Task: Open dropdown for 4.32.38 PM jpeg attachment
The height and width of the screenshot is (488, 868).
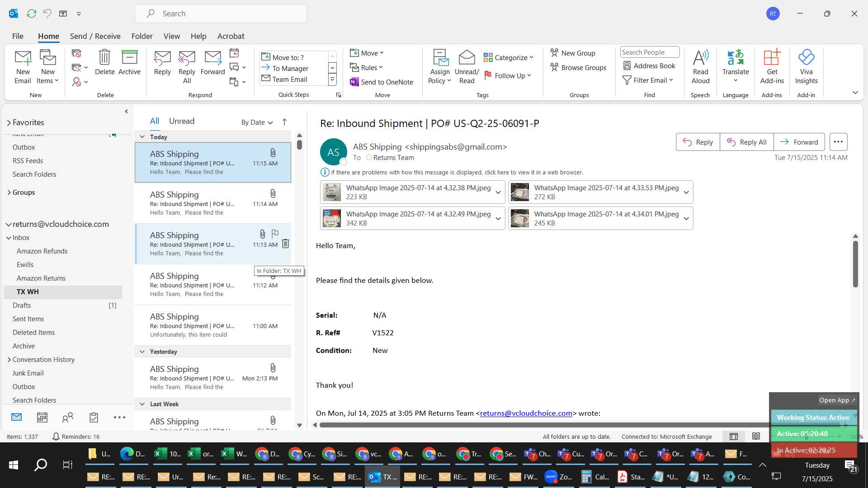Action: click(x=498, y=192)
